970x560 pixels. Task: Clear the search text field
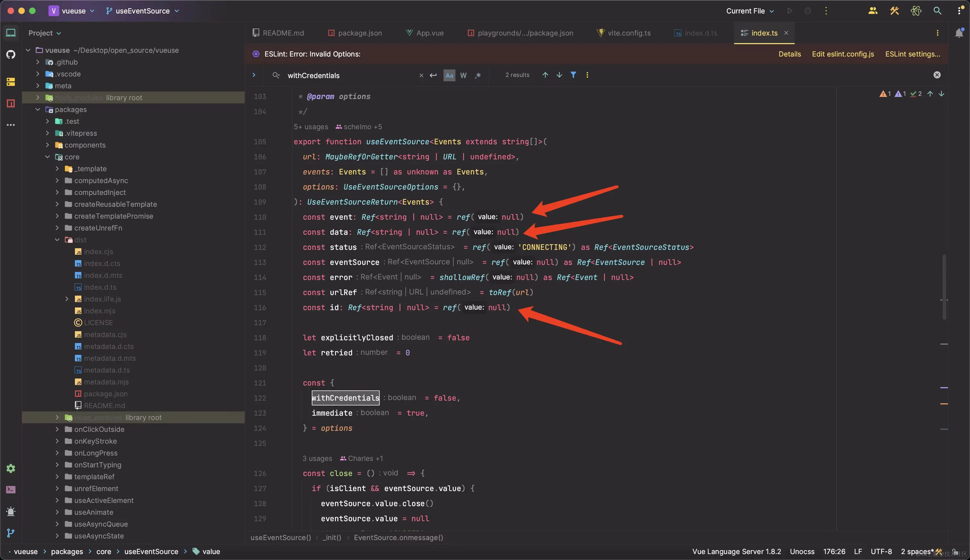pyautogui.click(x=421, y=75)
